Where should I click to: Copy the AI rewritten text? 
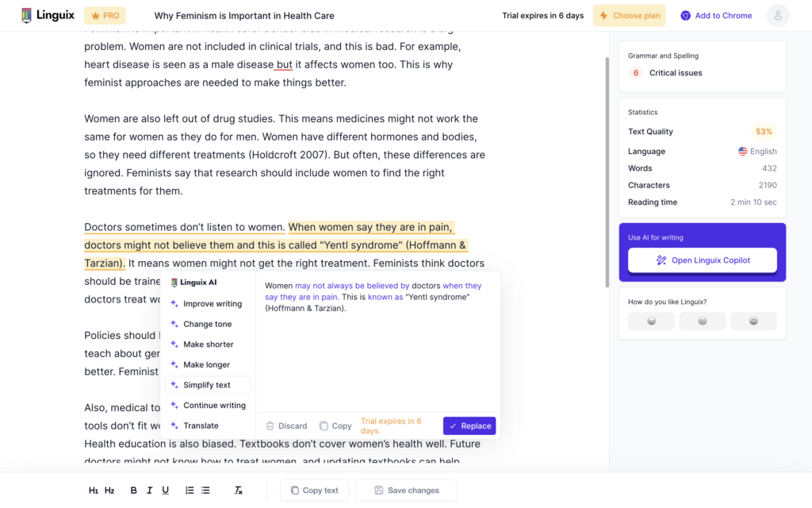click(335, 425)
